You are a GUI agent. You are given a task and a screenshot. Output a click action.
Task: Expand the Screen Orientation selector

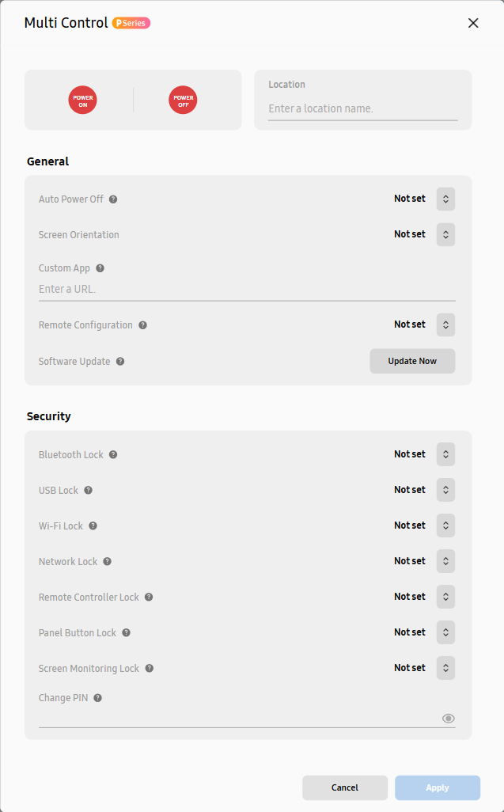(445, 234)
